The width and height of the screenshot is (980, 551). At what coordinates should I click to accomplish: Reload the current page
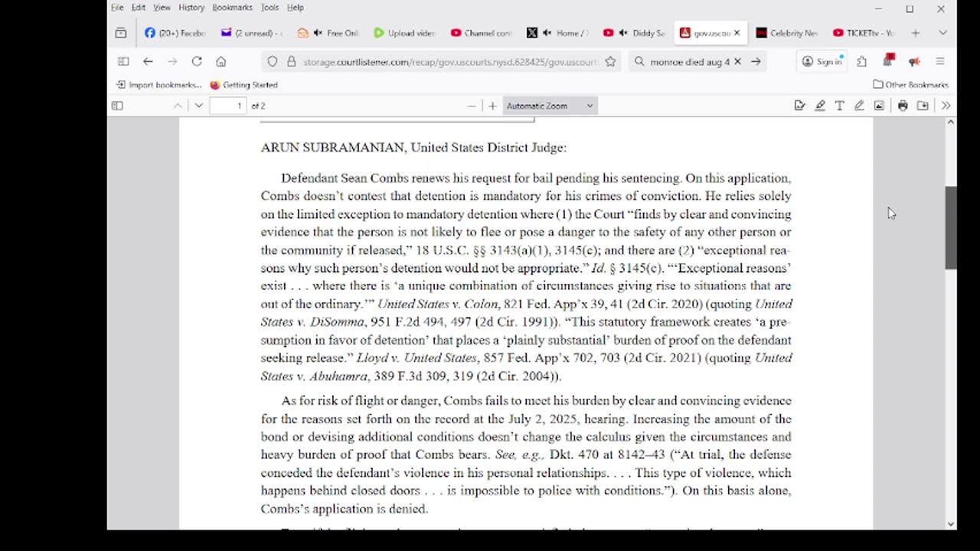[197, 61]
